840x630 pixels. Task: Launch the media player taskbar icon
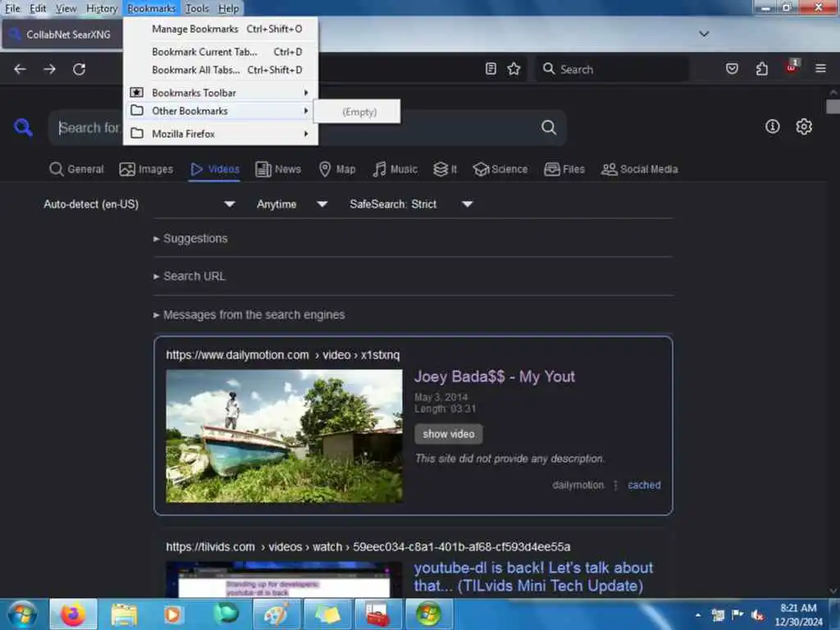tap(172, 614)
